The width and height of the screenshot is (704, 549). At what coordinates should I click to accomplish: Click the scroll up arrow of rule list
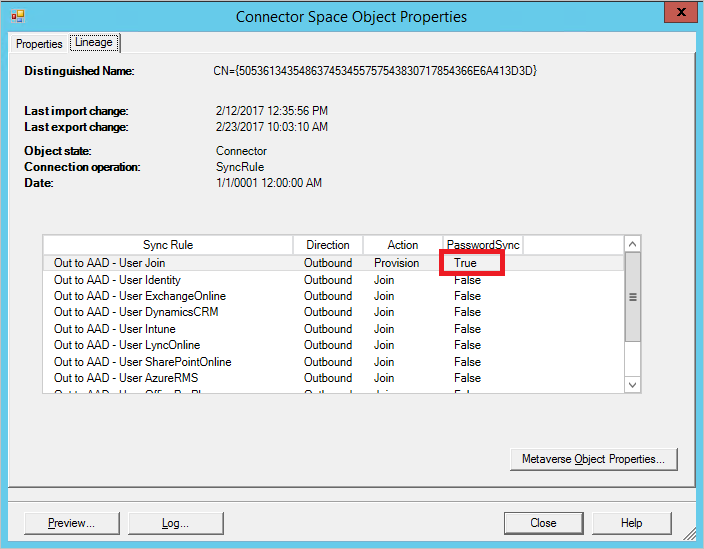coord(633,244)
